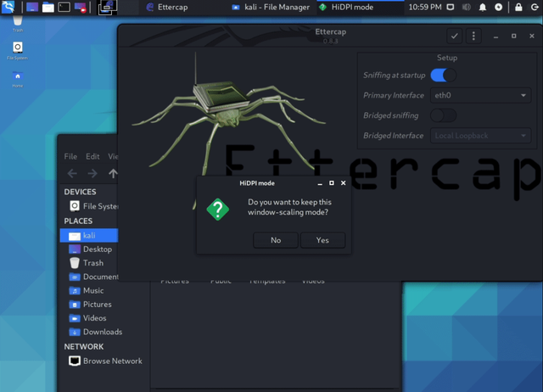Launch the terminal emulator from the panel
The width and height of the screenshot is (543, 392).
(x=64, y=7)
